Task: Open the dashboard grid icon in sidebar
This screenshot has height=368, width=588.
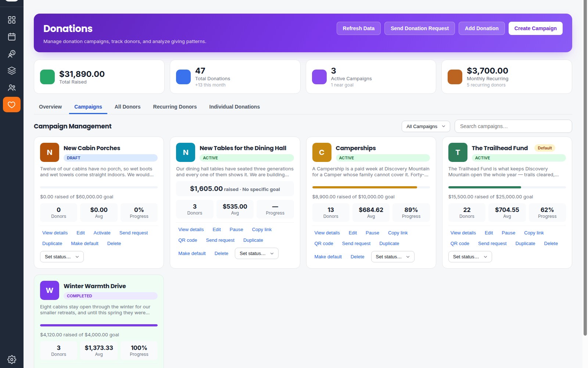Action: tap(12, 20)
